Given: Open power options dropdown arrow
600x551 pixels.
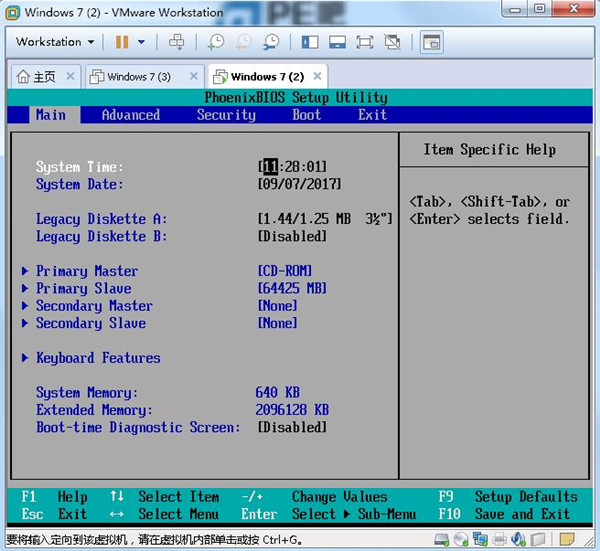Looking at the screenshot, I should 142,42.
